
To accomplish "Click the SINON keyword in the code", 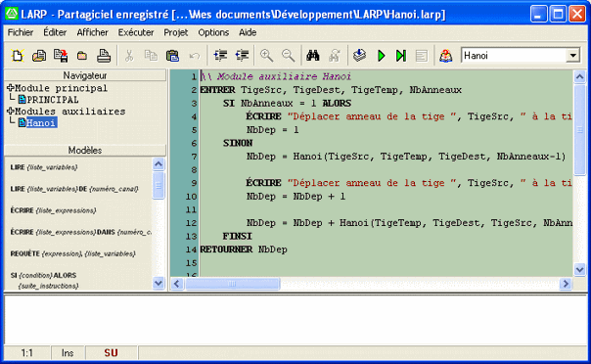I will (x=238, y=143).
